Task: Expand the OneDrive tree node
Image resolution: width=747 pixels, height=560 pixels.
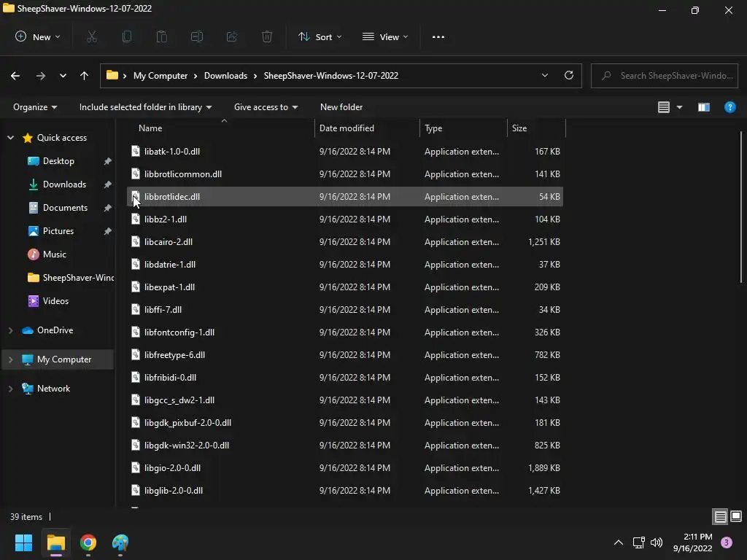Action: coord(10,330)
